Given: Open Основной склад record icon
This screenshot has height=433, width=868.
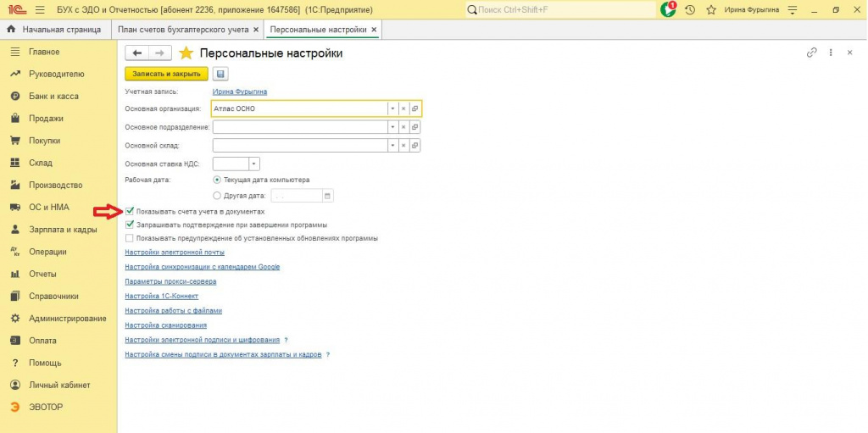Looking at the screenshot, I should coord(415,146).
